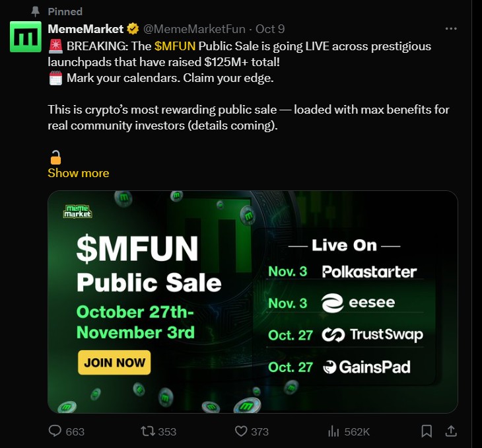
Task: Open the MemeMarket display name link
Action: pos(86,29)
